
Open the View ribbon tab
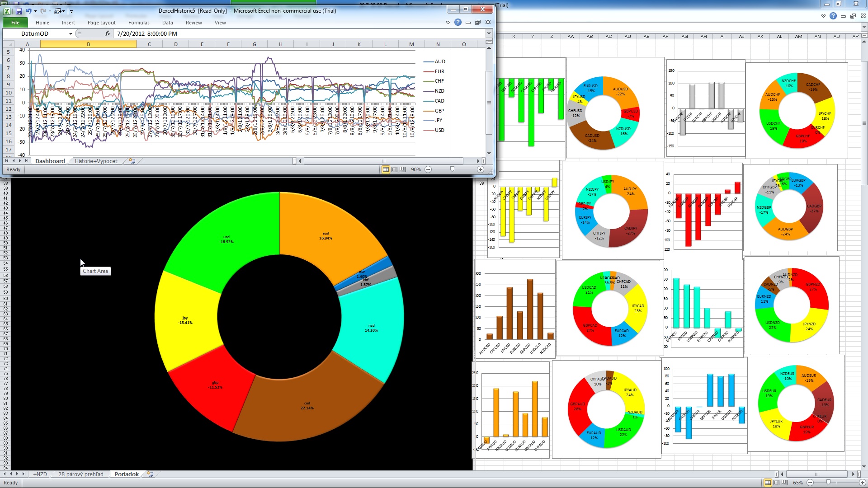220,23
